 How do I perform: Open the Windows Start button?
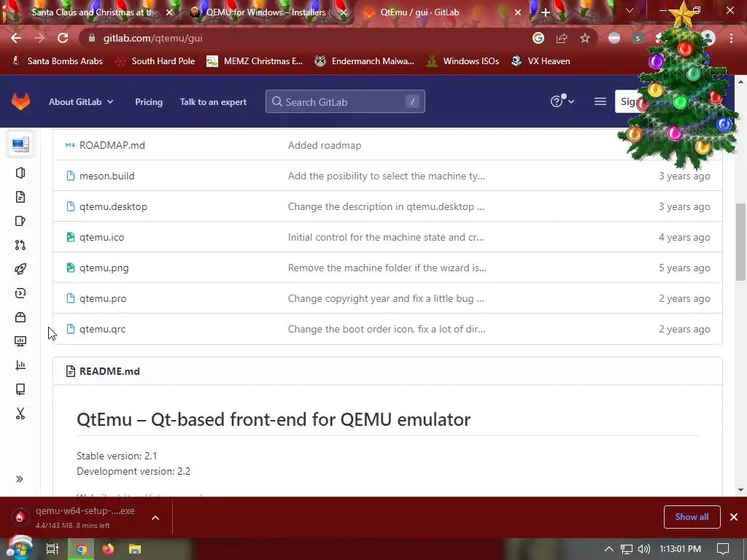[20, 548]
